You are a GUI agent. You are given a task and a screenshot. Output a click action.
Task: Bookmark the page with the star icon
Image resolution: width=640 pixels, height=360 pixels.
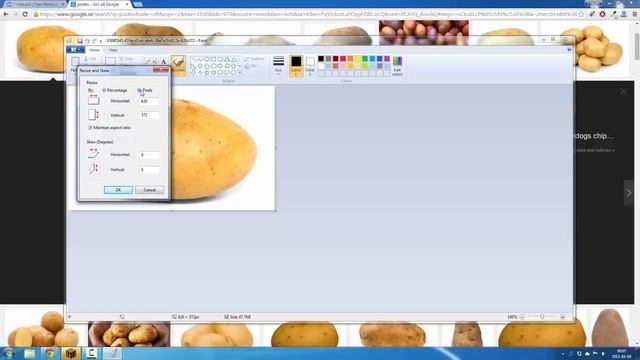[581, 14]
